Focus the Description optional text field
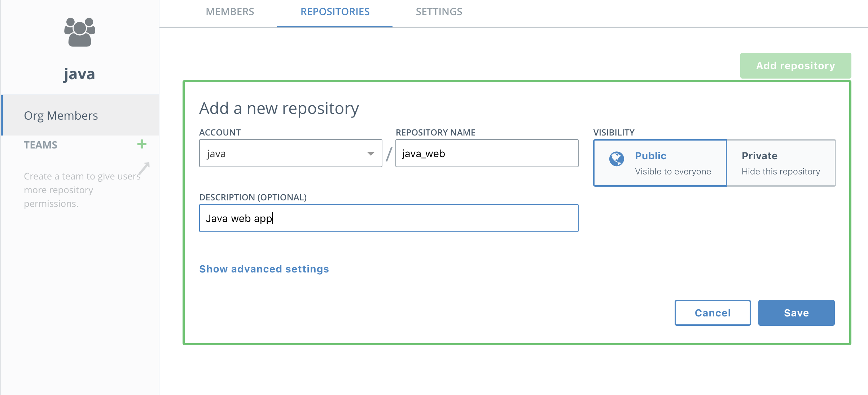This screenshot has width=868, height=395. pos(389,218)
